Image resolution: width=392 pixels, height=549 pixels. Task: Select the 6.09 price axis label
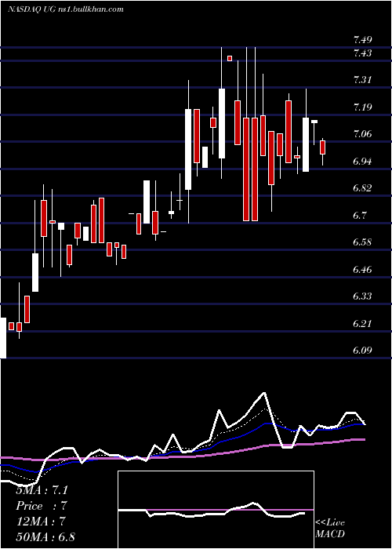click(x=362, y=351)
